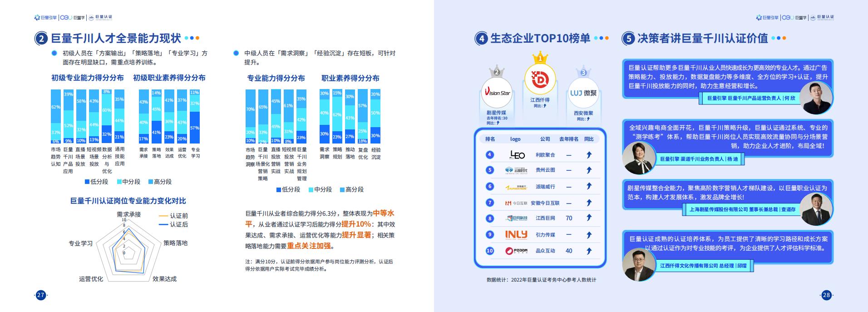Click the up arrow in 江西巨网 row
Viewport: 868px width, 312px height.
tap(589, 218)
